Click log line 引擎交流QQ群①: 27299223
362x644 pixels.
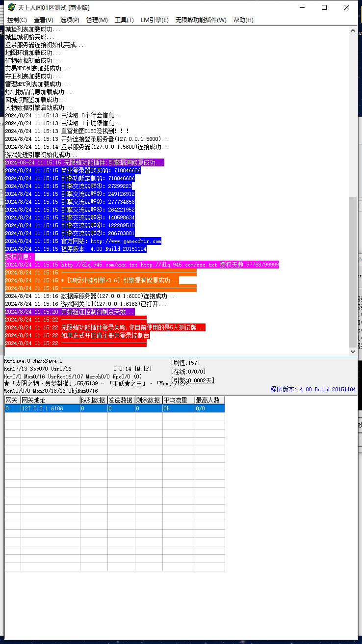[68, 186]
